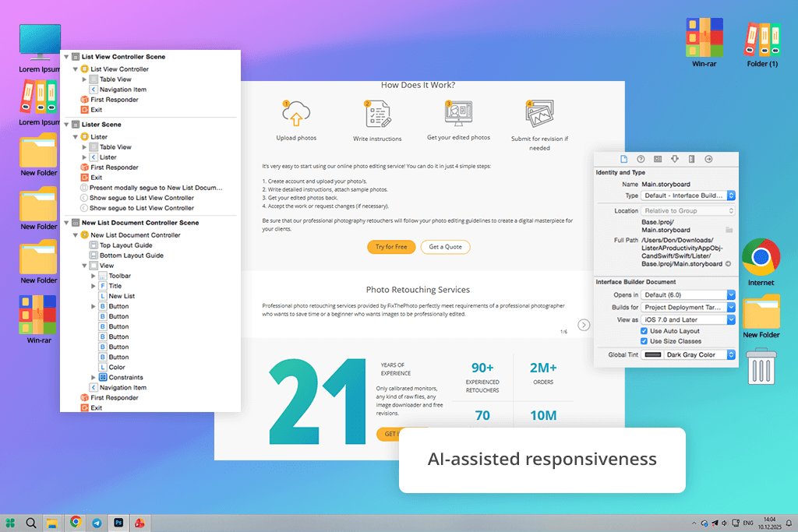Show hidden tray icons chevron
Image resolution: width=798 pixels, height=532 pixels.
point(694,523)
